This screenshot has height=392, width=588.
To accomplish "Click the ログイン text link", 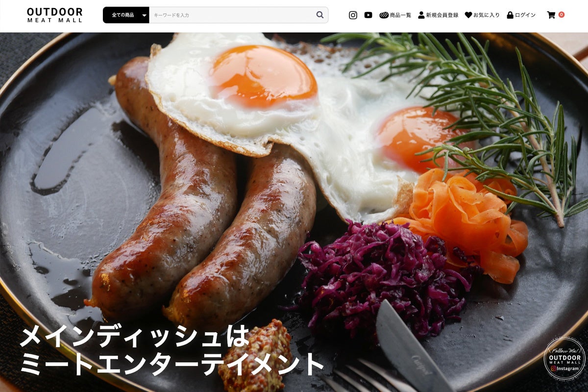I will coord(525,15).
